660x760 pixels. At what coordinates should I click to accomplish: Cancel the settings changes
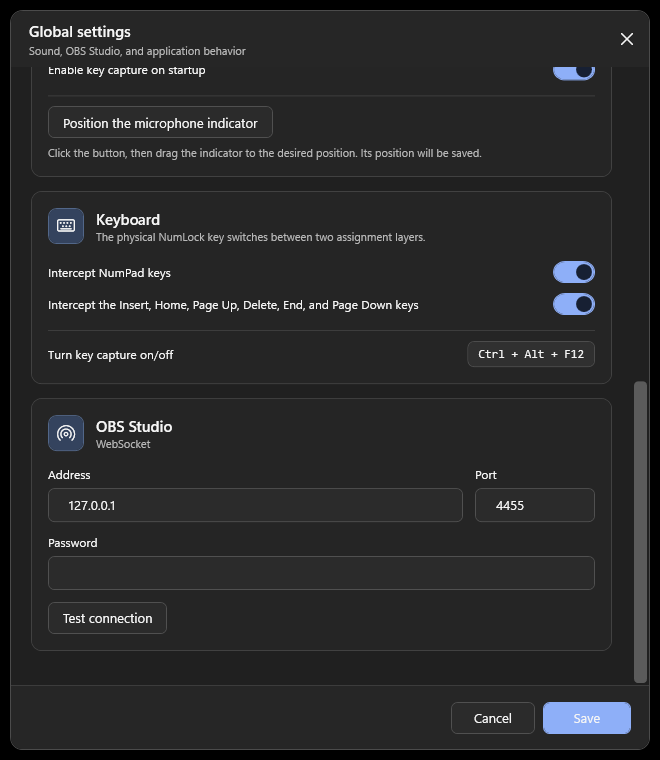pyautogui.click(x=493, y=718)
